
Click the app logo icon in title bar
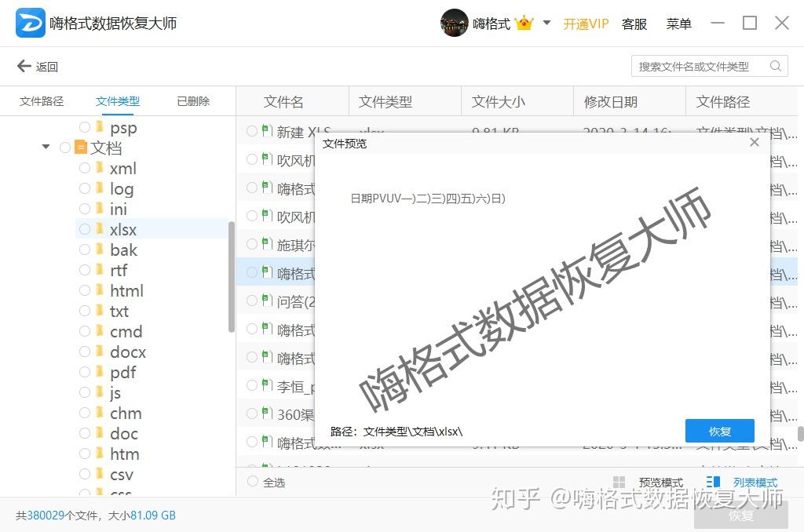click(31, 23)
